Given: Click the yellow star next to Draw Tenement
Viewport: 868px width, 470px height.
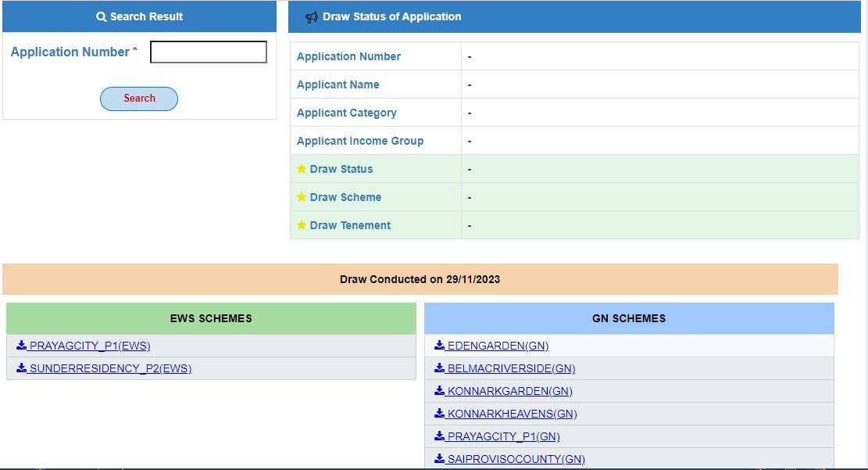Looking at the screenshot, I should point(302,225).
